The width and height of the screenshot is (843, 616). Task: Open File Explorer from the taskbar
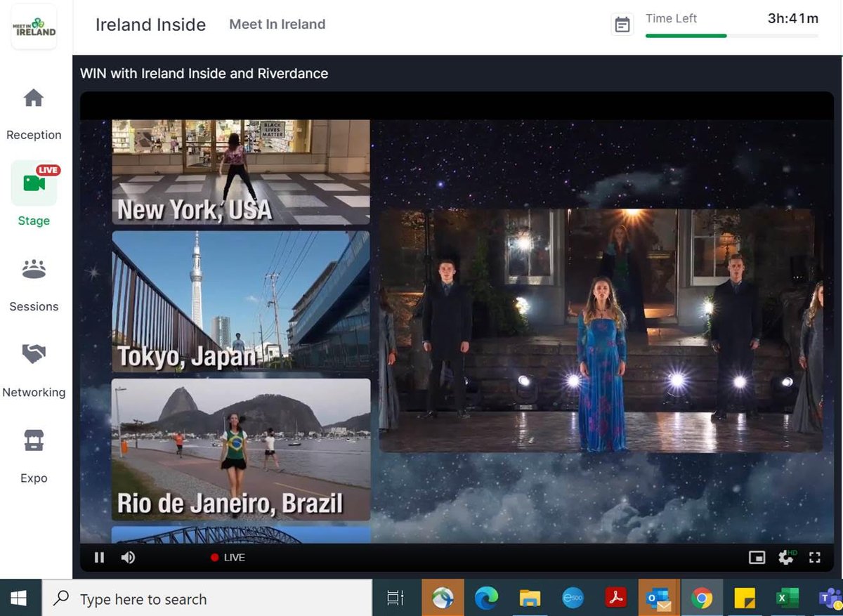(x=529, y=598)
